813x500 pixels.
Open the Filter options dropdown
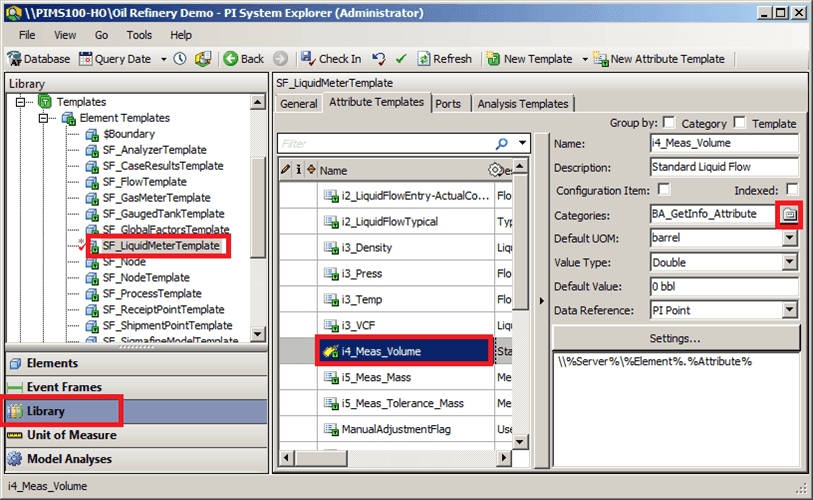[x=522, y=143]
